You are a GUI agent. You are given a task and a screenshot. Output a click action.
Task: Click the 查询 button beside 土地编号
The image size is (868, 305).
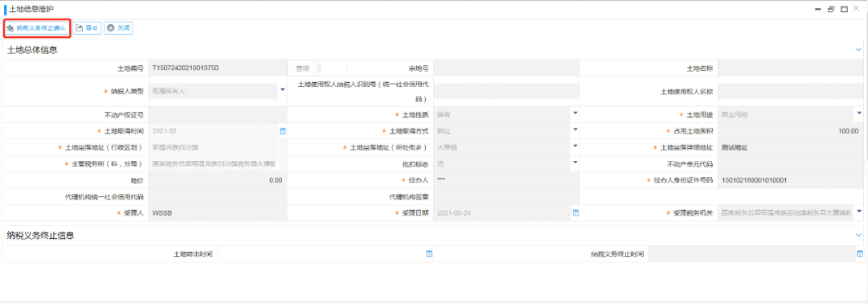[302, 68]
